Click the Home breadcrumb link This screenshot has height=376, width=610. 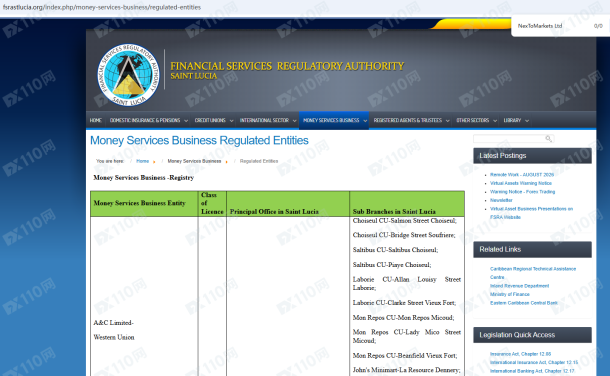[x=142, y=161]
